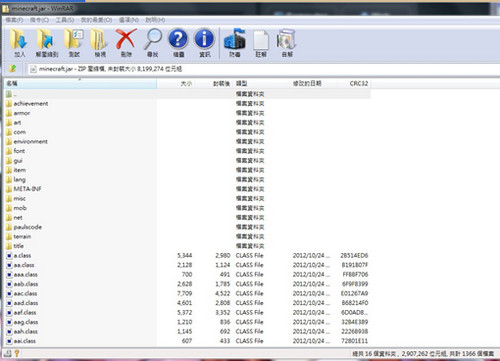The width and height of the screenshot is (500, 361).
Task: Open the 工具(S) Tools menu
Action: click(x=65, y=20)
